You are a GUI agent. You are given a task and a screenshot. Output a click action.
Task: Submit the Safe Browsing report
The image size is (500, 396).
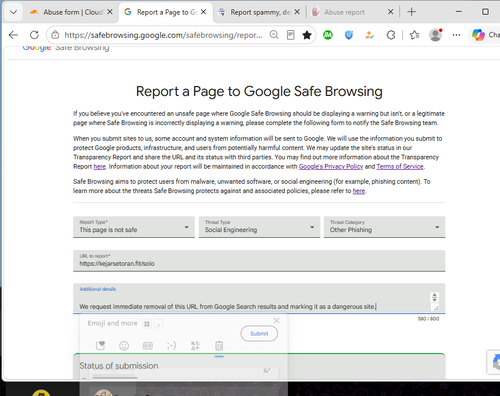(259, 333)
